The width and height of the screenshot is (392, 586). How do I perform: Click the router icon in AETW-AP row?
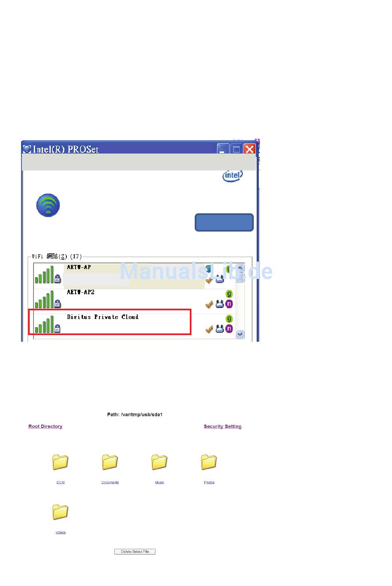point(220,279)
